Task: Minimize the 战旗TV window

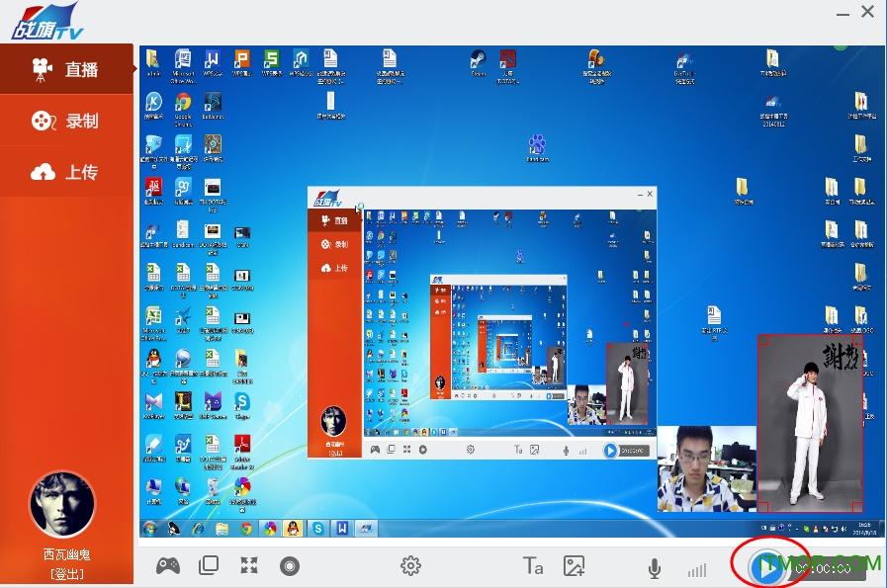Action: [843, 13]
